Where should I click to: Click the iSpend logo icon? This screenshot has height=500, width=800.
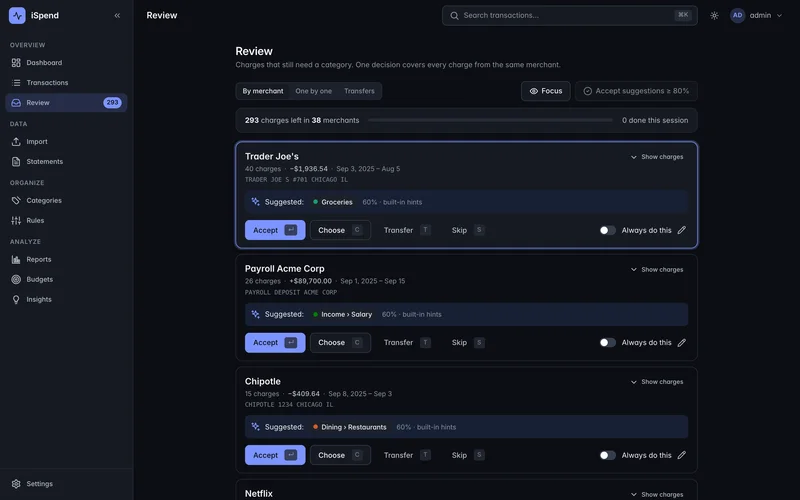click(x=17, y=15)
